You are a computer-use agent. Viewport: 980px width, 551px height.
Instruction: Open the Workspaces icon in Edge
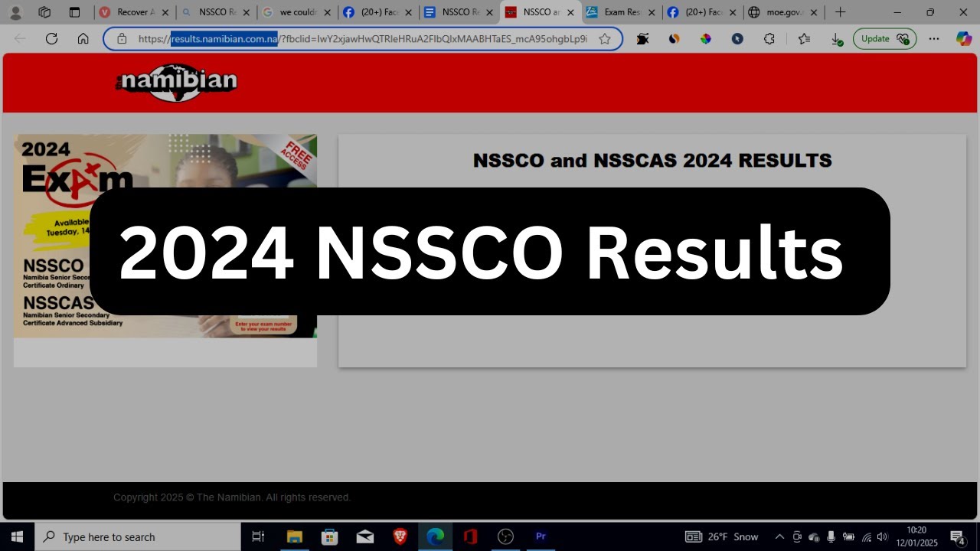[x=44, y=12]
